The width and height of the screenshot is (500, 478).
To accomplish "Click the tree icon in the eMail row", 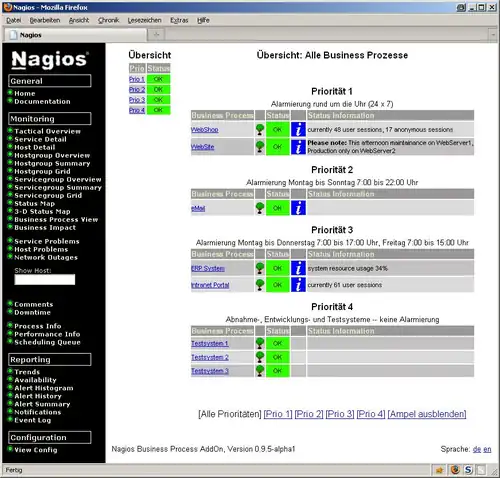I will click(260, 208).
